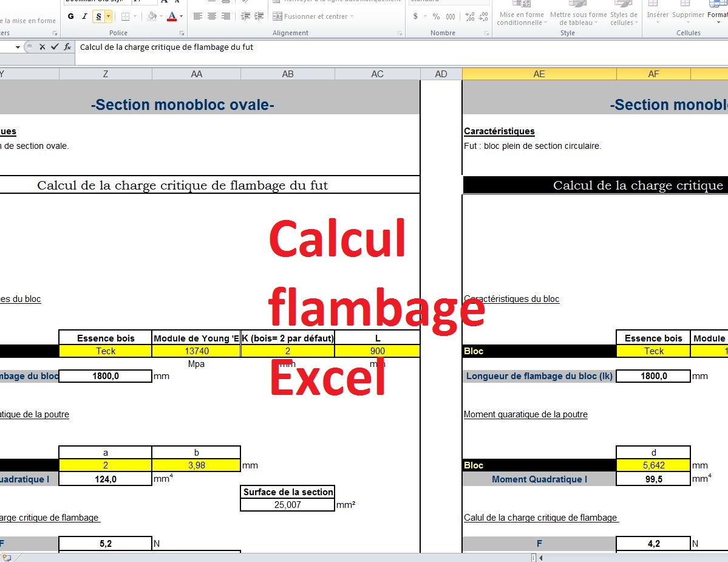
Task: Click in the formula bar text
Action: point(166,47)
